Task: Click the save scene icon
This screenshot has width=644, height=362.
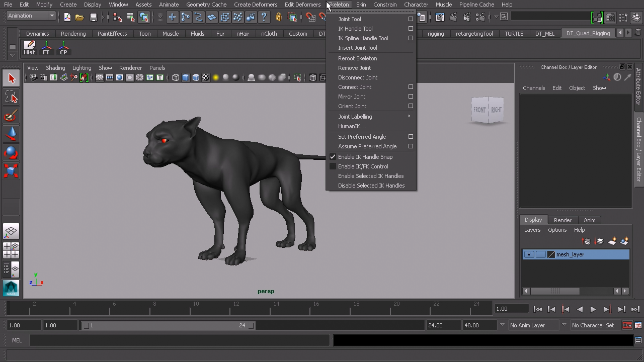Action: click(x=93, y=17)
